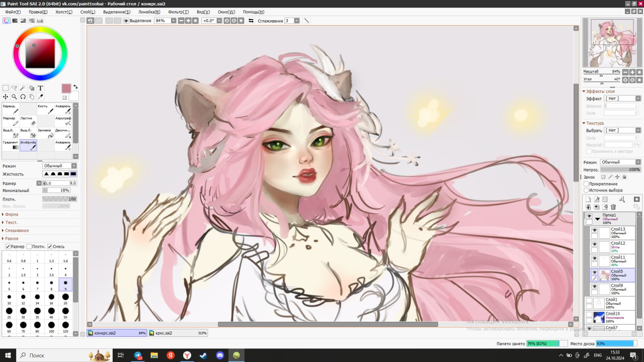Viewport: 644px width, 362px height.
Task: Select the Zoom magnifier tool
Action: [14, 97]
